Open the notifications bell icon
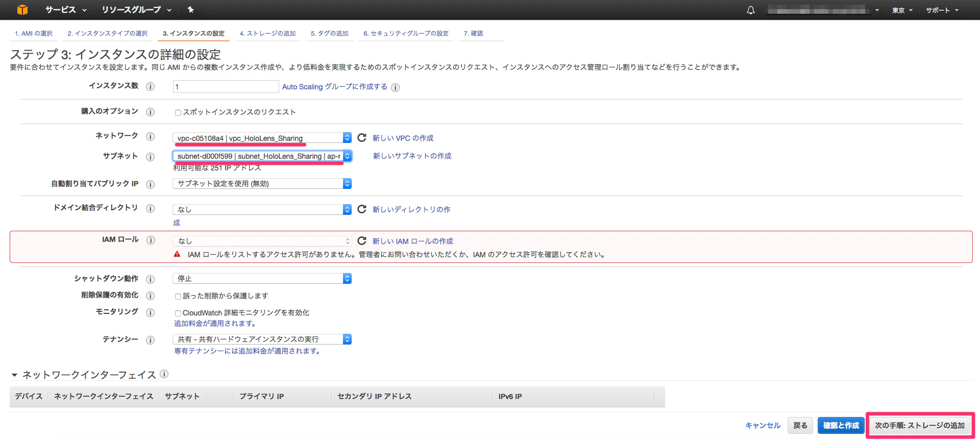The image size is (980, 441). (x=750, y=10)
